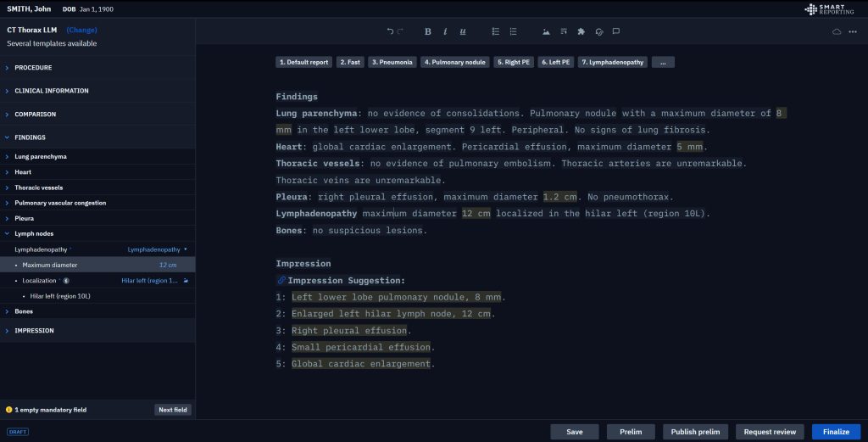Select the 3. Pneumonia template tab
Screen dimensions: 868x442
pos(392,62)
